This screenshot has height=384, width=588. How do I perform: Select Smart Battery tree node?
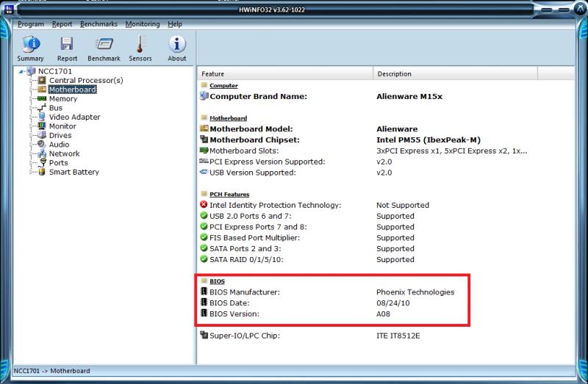73,172
